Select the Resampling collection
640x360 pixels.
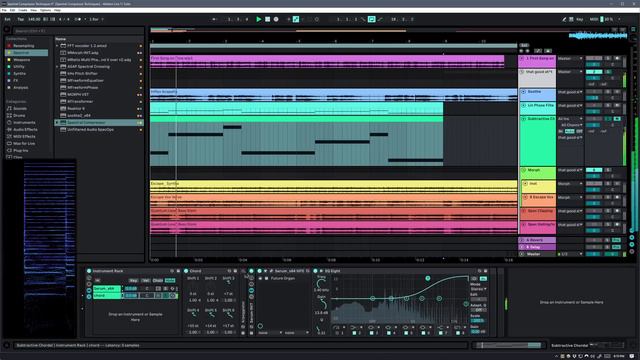pyautogui.click(x=24, y=46)
